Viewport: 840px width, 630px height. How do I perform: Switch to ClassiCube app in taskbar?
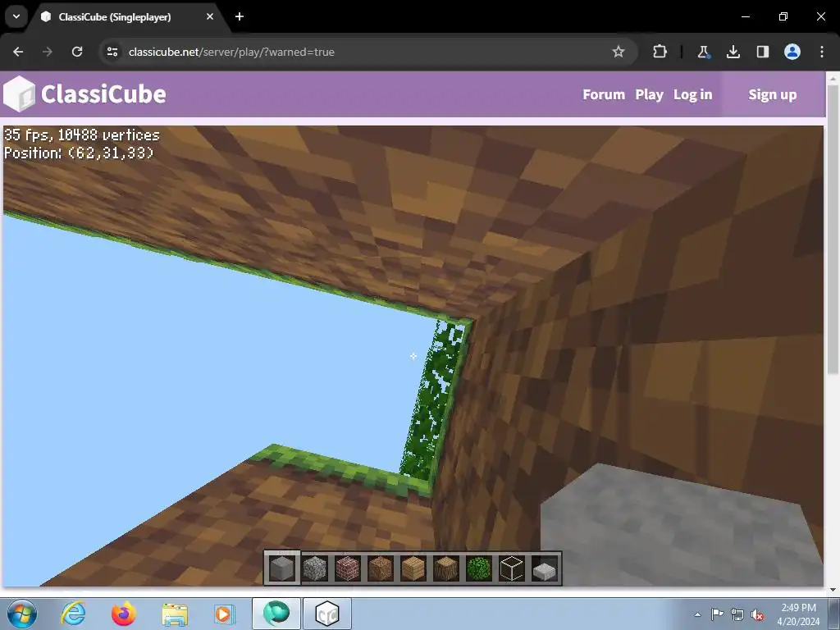pos(327,614)
